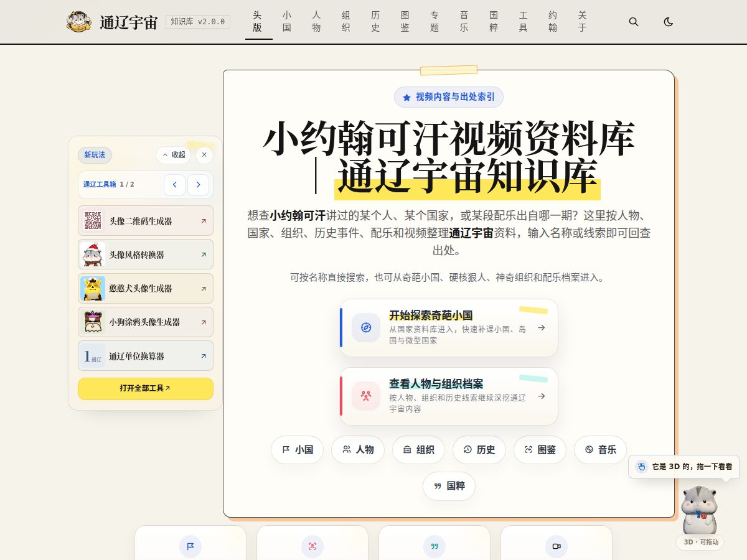Open the 音乐 nav tab
The width and height of the screenshot is (747, 560).
point(464,22)
